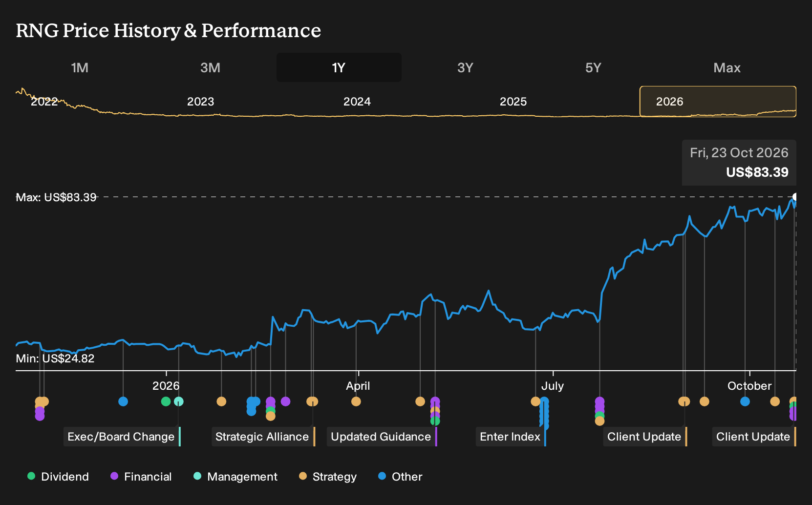Jump to 2024 in the navigator strip
812x505 pixels.
click(357, 102)
